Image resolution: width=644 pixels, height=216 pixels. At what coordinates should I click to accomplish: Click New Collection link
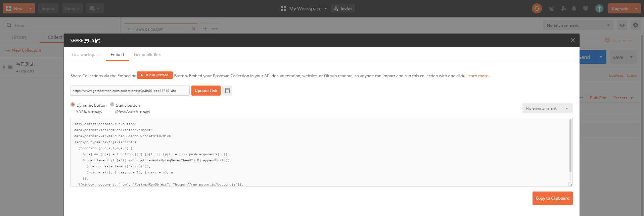point(24,50)
